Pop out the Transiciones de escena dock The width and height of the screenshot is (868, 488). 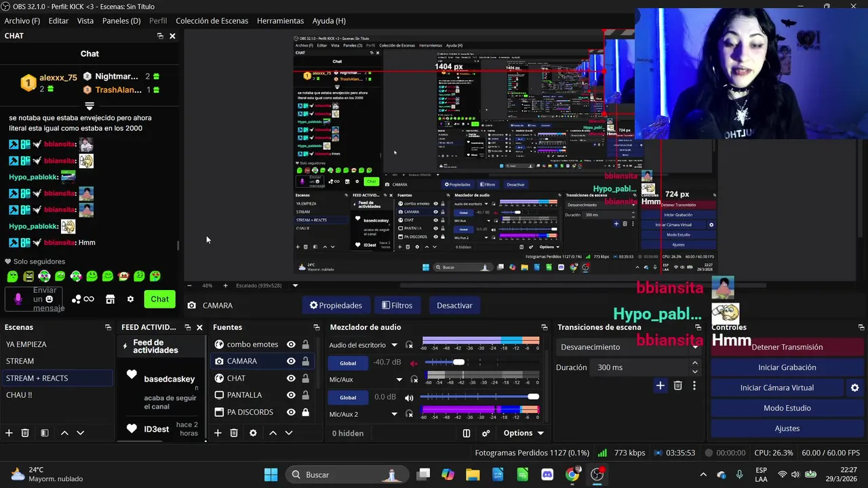pyautogui.click(x=699, y=327)
